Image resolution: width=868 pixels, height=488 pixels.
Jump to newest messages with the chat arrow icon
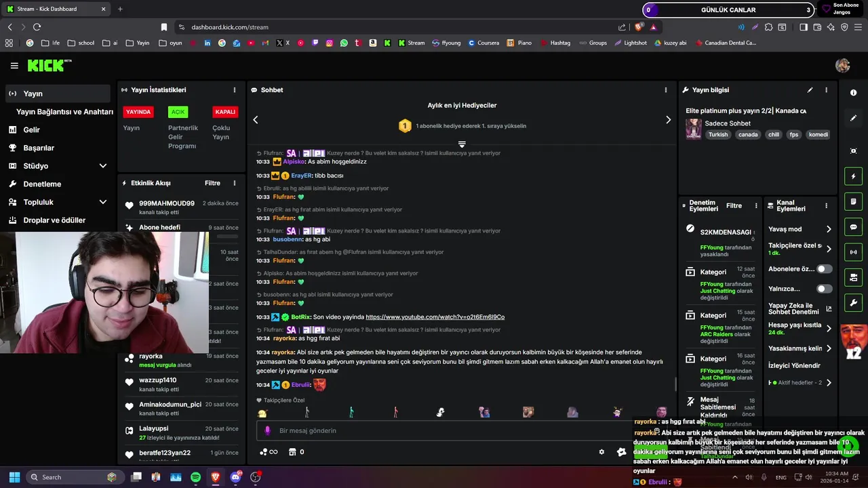pos(462,144)
